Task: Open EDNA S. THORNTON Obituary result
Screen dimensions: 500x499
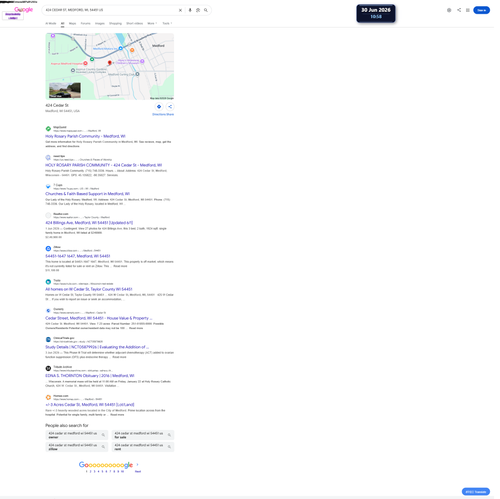Action: click(90, 376)
